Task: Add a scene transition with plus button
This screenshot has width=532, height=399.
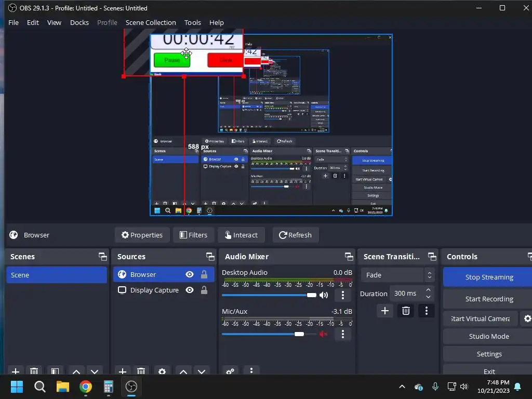Action: point(385,311)
